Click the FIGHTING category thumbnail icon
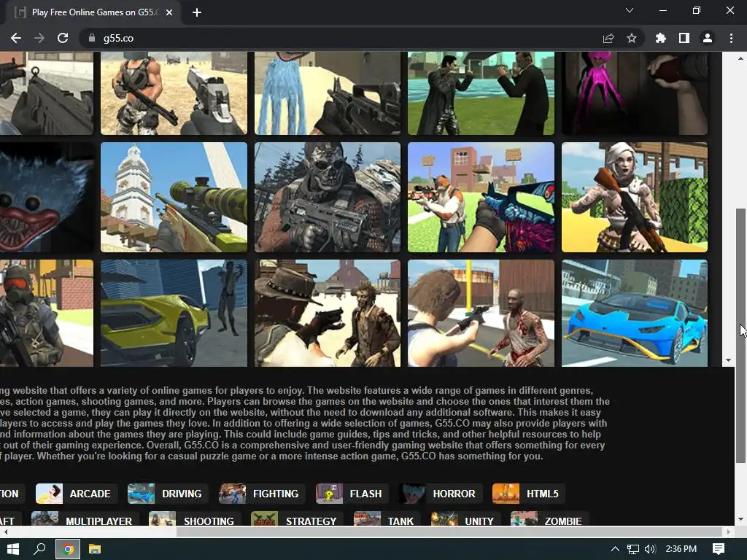Image resolution: width=747 pixels, height=560 pixels. click(x=233, y=494)
